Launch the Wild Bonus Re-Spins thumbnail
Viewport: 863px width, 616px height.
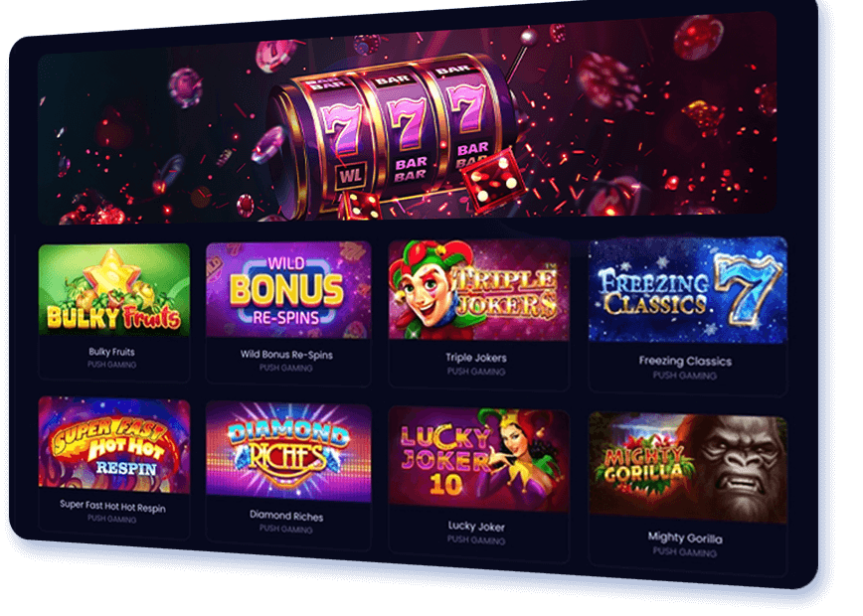click(288, 289)
